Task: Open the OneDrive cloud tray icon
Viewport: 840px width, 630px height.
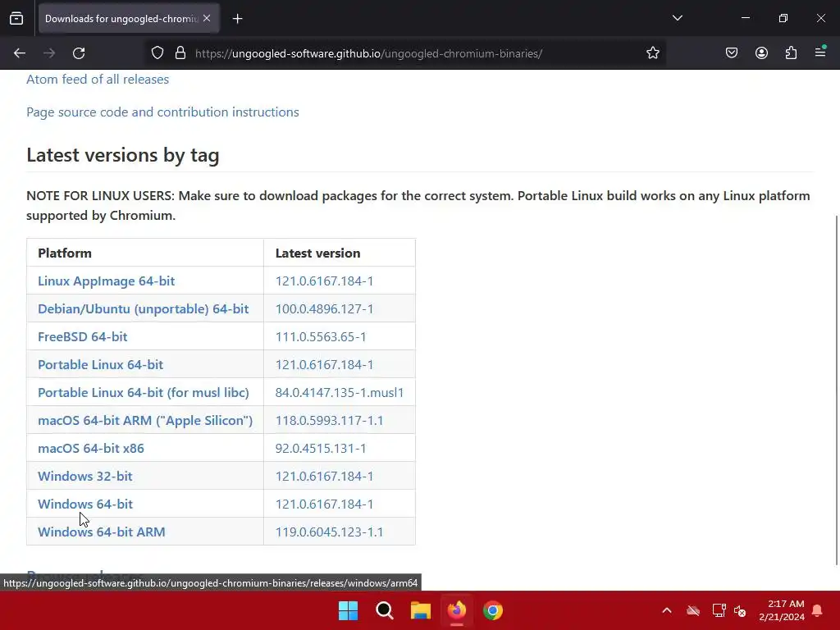Action: click(693, 610)
